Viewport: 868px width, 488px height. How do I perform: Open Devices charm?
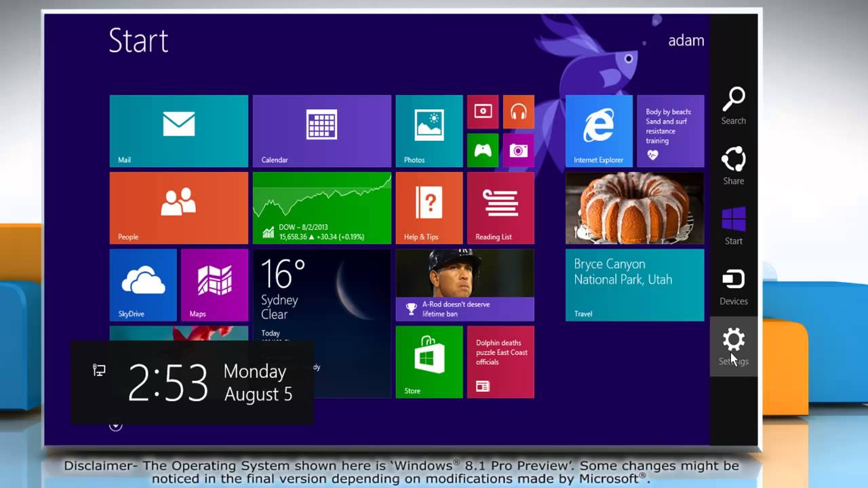(734, 286)
